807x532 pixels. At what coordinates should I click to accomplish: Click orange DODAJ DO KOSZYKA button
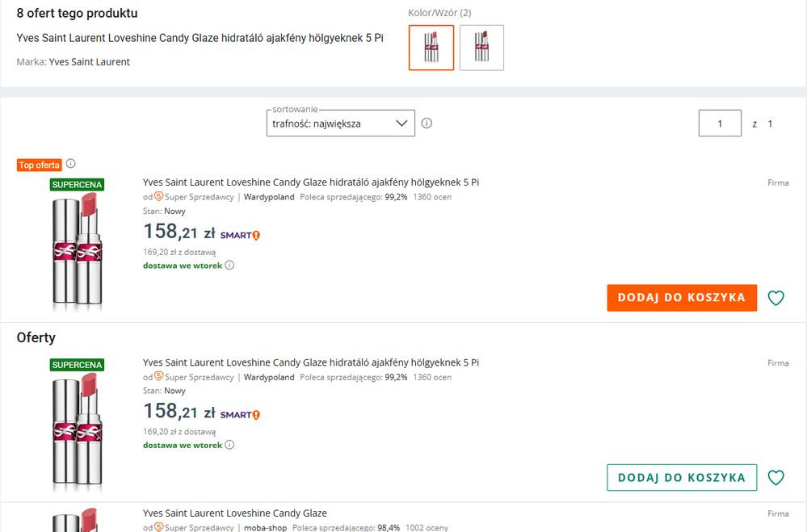(x=682, y=298)
